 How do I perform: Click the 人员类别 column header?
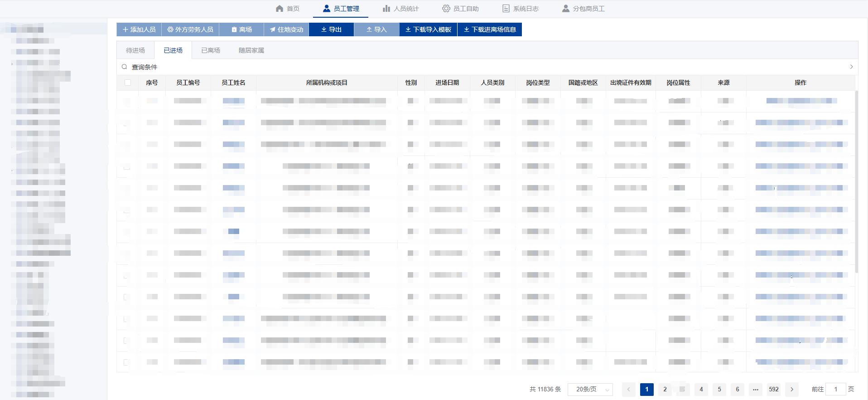tap(492, 83)
